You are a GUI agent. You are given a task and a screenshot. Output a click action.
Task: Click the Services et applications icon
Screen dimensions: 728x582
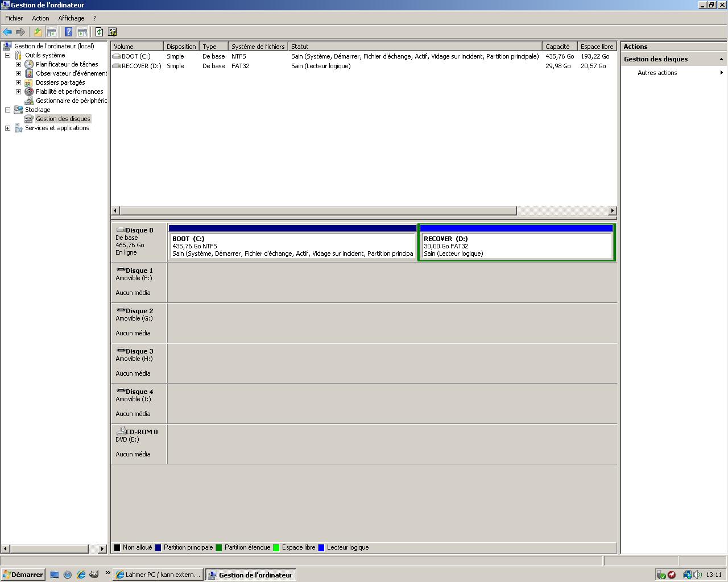pos(18,128)
